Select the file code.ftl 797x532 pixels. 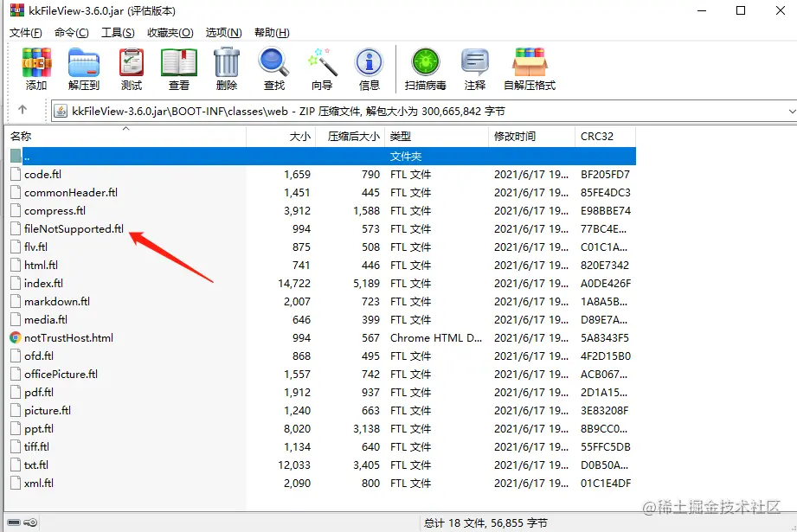(42, 174)
